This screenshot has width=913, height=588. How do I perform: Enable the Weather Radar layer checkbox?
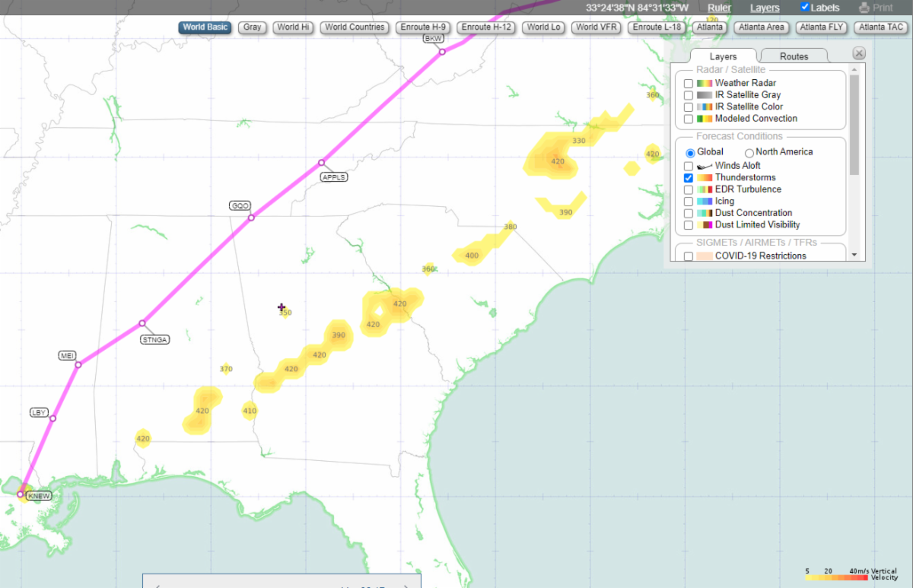689,83
